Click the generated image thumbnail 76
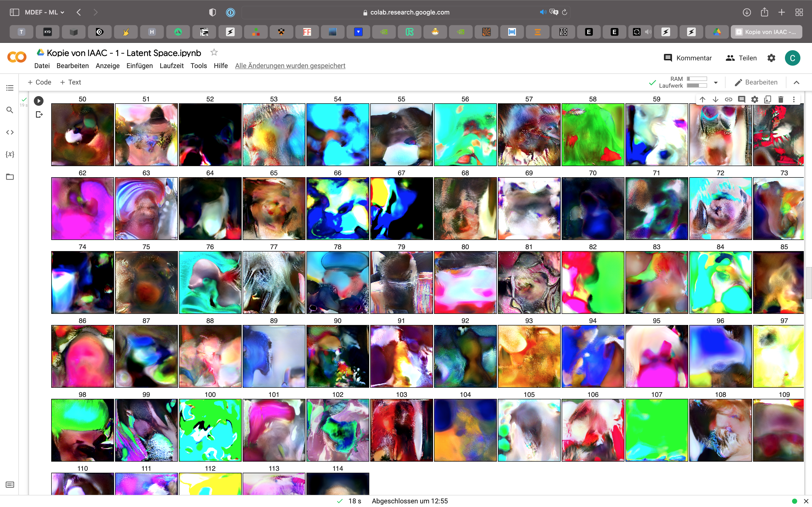The height and width of the screenshot is (507, 812). [210, 282]
